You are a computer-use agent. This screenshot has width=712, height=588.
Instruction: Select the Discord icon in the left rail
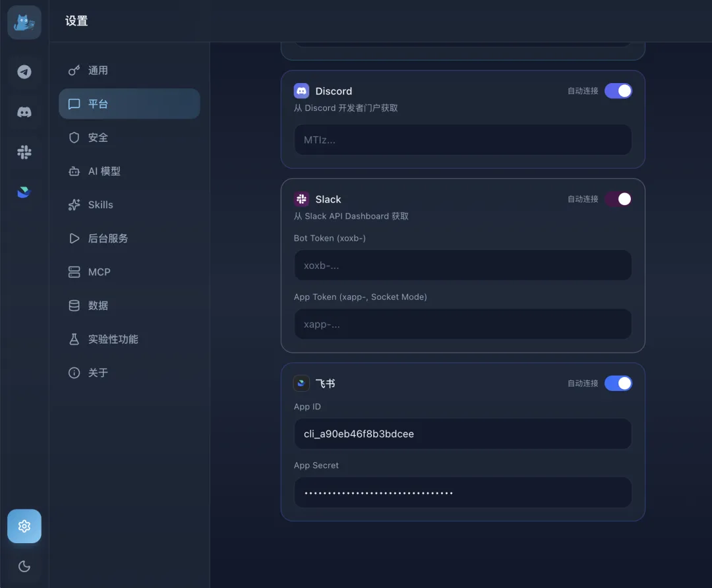[24, 112]
